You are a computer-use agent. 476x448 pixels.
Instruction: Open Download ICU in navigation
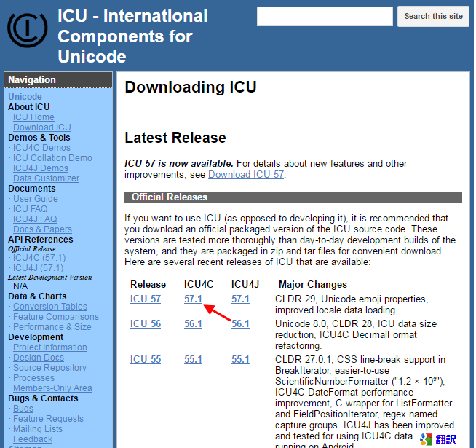click(x=42, y=127)
